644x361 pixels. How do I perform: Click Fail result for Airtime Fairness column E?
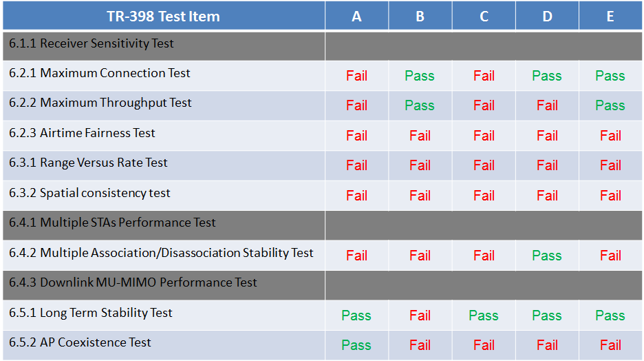610,136
